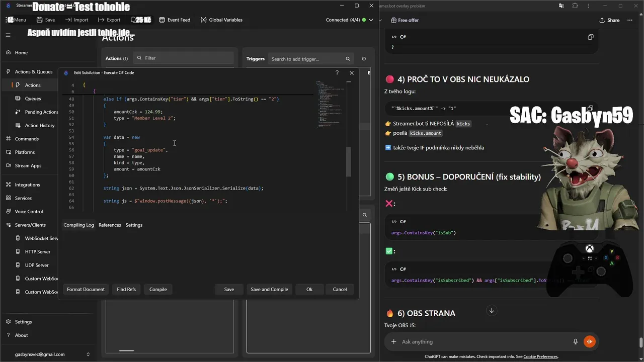Click Import in the top toolbar
Viewport: 644px width, 362px height.
(76, 20)
